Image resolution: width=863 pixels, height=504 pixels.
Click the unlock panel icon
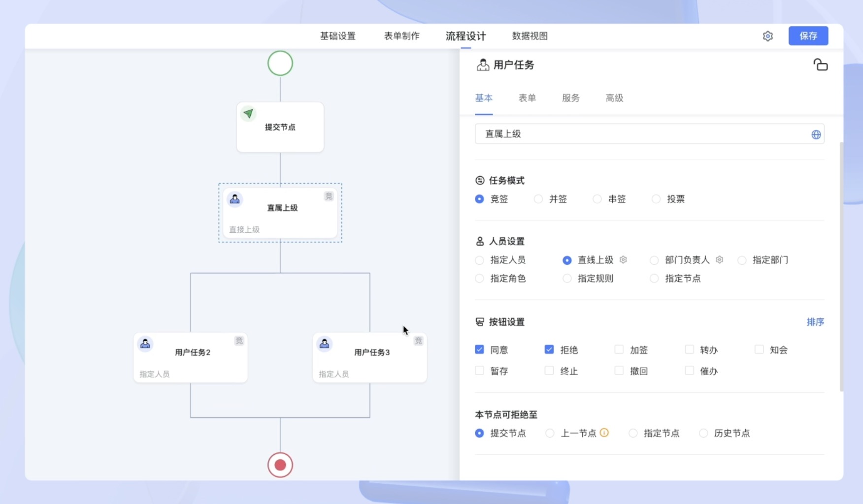point(820,65)
